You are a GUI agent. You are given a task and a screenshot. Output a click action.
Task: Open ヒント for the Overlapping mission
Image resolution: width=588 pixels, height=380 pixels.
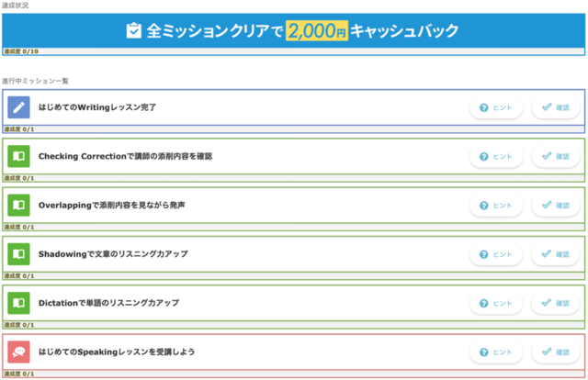pyautogui.click(x=496, y=205)
